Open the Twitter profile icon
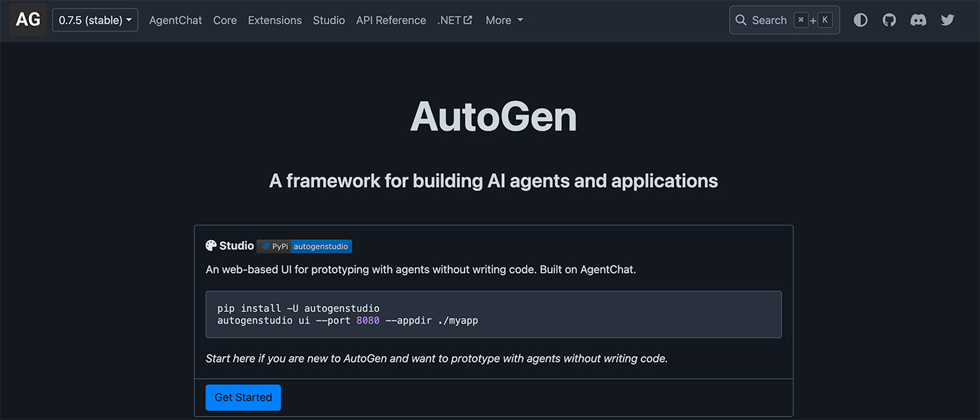 [x=948, y=20]
